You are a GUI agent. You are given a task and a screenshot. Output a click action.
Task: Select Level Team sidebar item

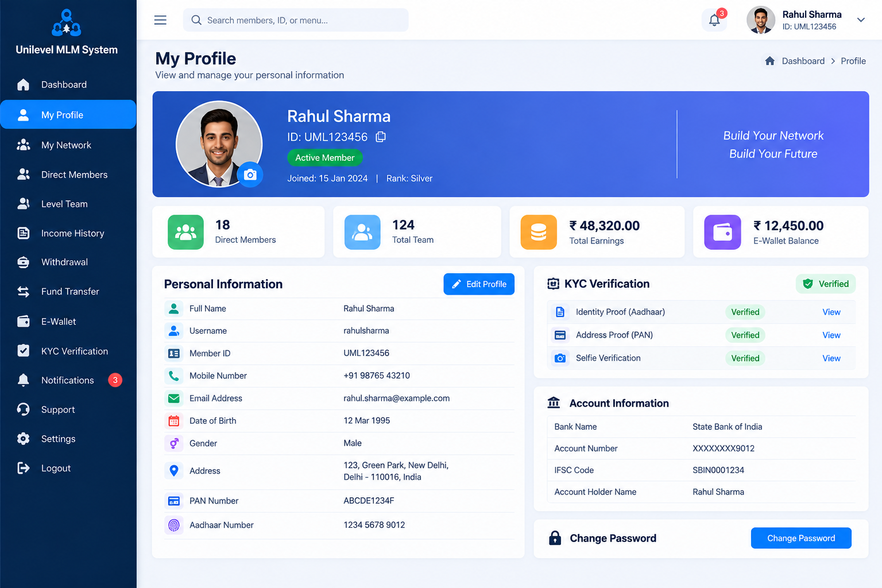(x=68, y=204)
